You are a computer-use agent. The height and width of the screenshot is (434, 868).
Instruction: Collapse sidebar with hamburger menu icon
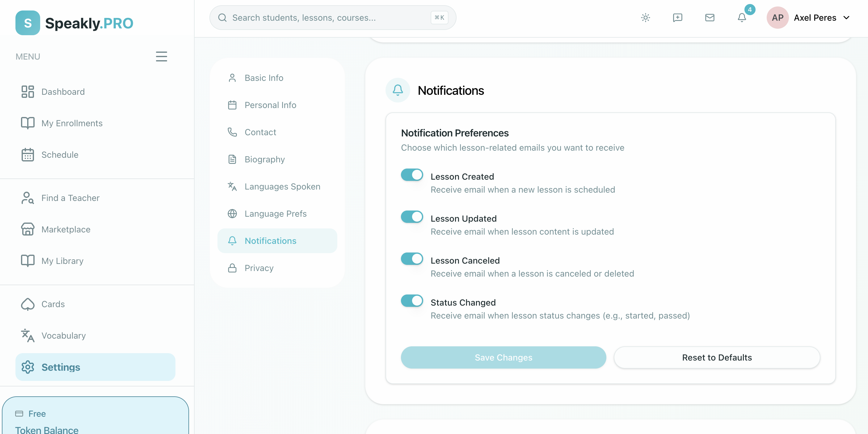[162, 56]
